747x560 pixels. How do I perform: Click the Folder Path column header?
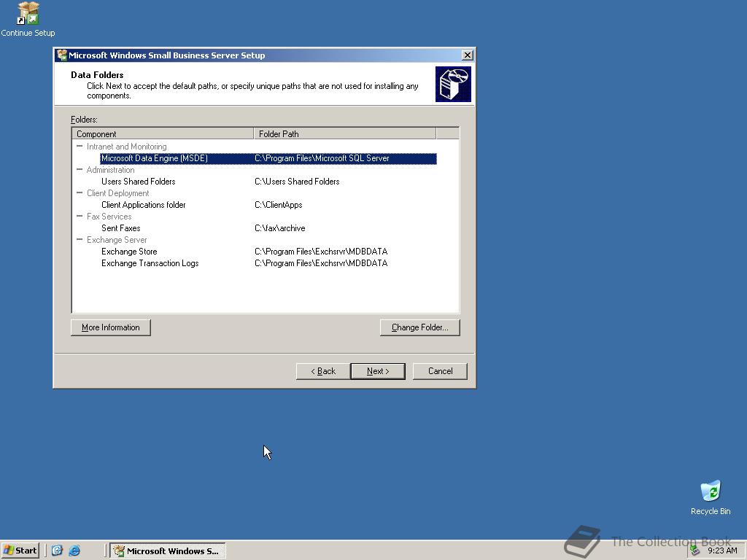(x=345, y=134)
